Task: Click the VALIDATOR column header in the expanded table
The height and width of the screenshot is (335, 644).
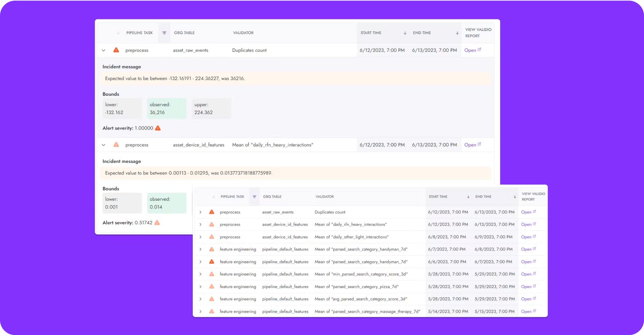Action: tap(243, 33)
